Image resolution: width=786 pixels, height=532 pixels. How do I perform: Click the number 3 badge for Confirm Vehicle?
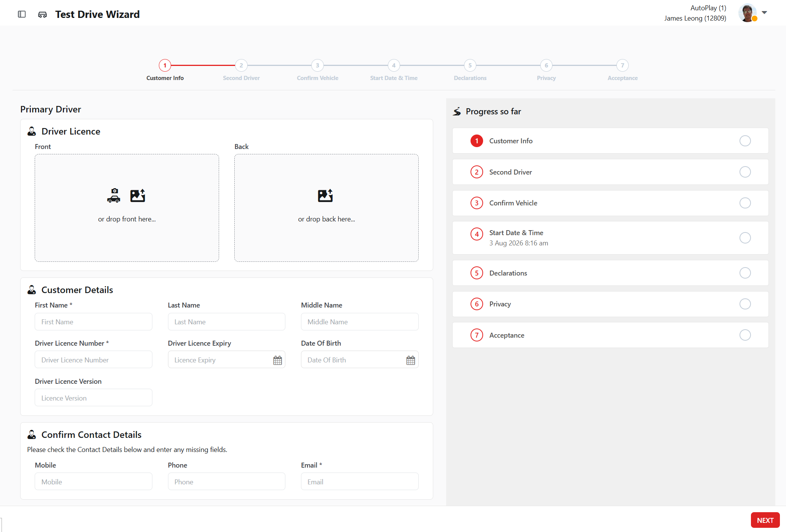477,203
